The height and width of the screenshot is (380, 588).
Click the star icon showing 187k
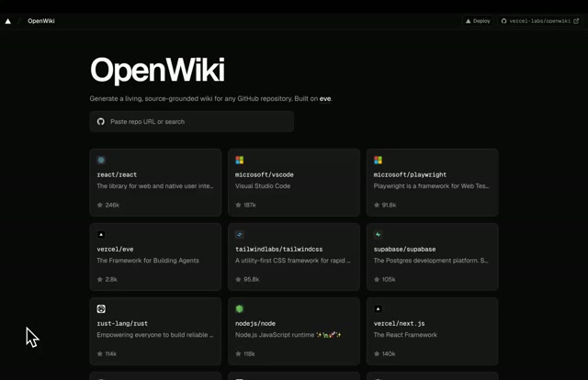(238, 205)
